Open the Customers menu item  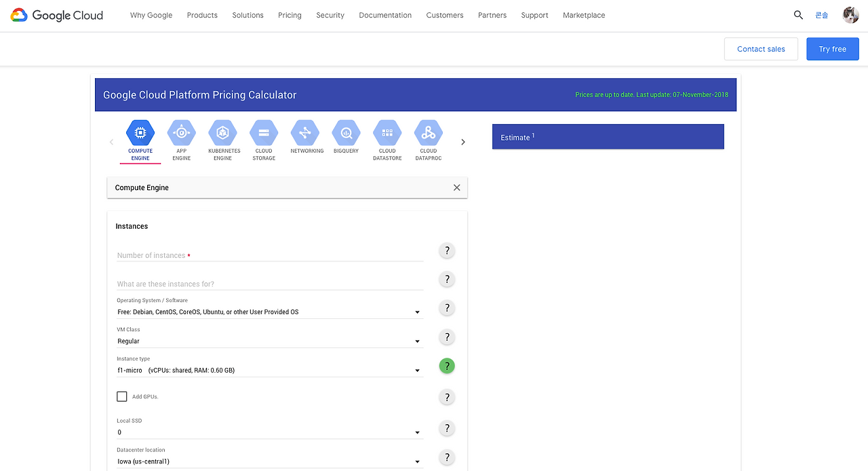click(x=445, y=15)
